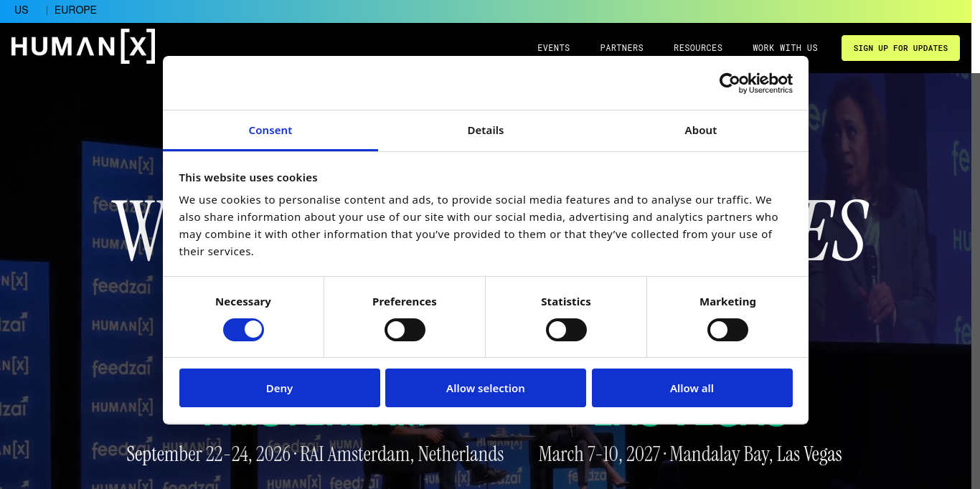
Task: Deny all cookies
Action: [x=280, y=388]
